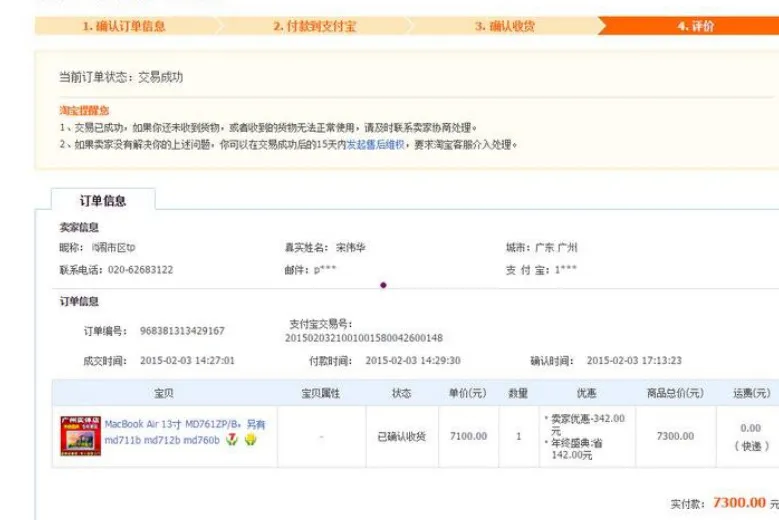Click the 实付款 total 7300.00
The image size is (779, 520).
739,503
